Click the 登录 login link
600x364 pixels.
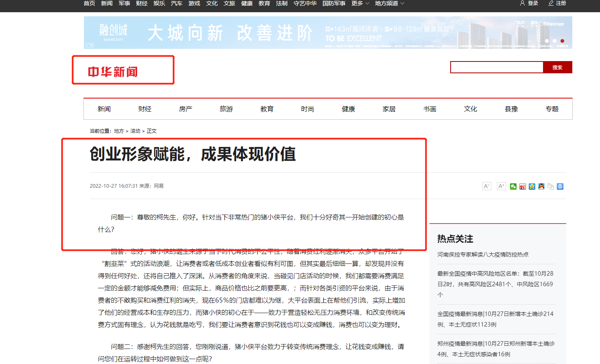[529, 3]
